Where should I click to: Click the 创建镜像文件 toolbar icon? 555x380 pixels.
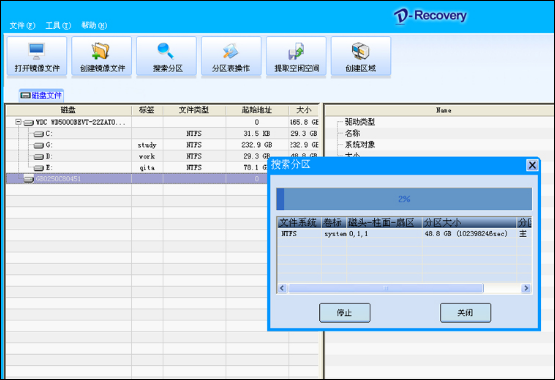coord(102,56)
